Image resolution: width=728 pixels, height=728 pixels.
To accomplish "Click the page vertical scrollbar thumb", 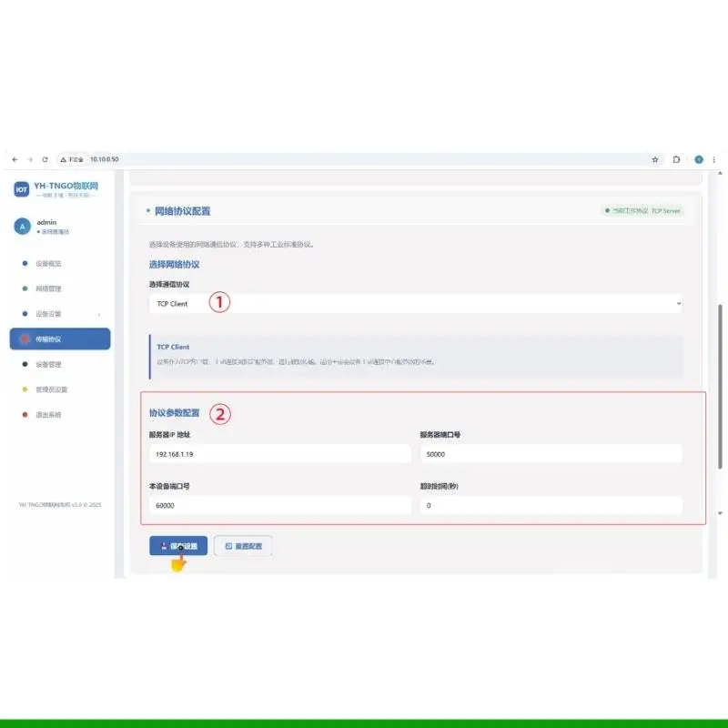I will click(x=720, y=386).
